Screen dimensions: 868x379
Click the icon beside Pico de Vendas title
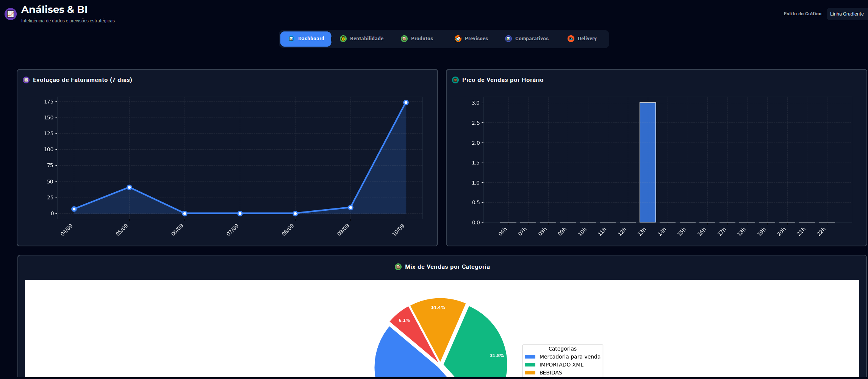(x=455, y=80)
